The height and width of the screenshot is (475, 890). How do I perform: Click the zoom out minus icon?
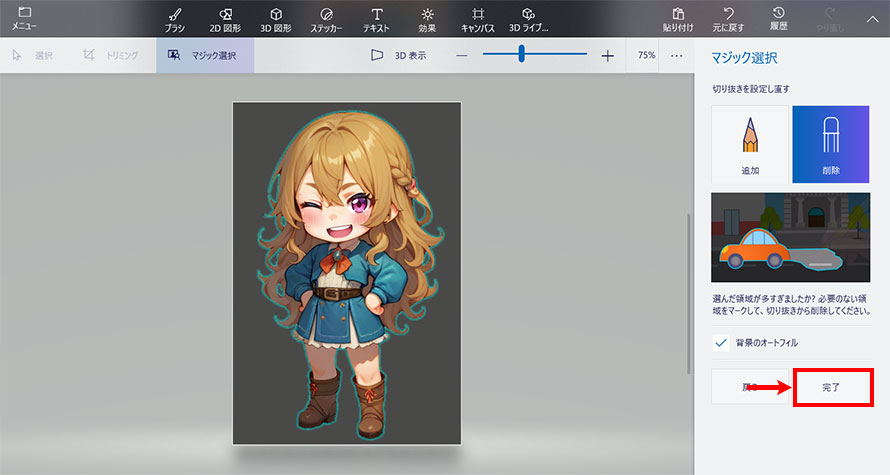(x=461, y=56)
